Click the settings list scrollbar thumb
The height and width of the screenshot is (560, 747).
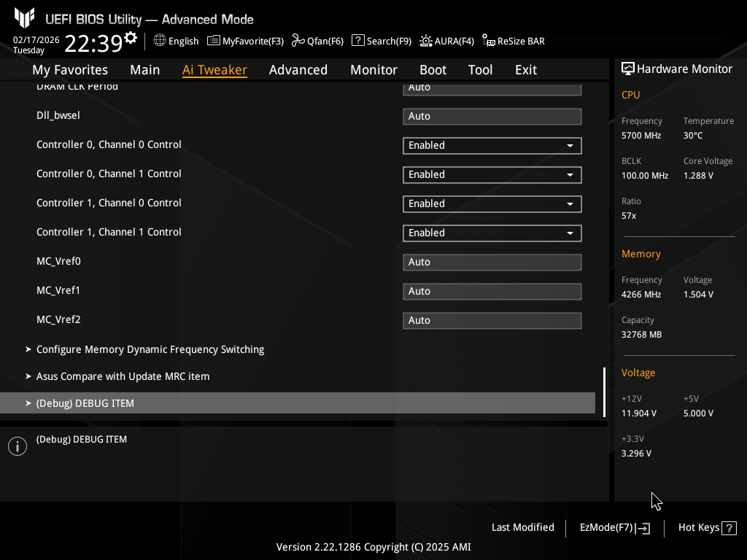tap(604, 392)
